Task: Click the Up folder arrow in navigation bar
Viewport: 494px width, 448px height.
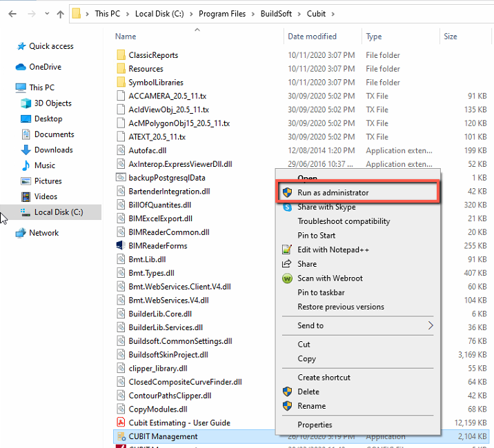Action: (61, 13)
